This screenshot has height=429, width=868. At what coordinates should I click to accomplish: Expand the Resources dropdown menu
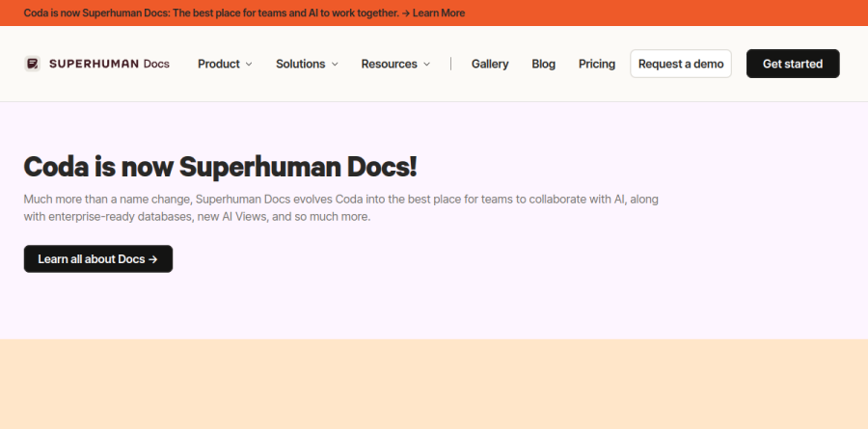(395, 64)
